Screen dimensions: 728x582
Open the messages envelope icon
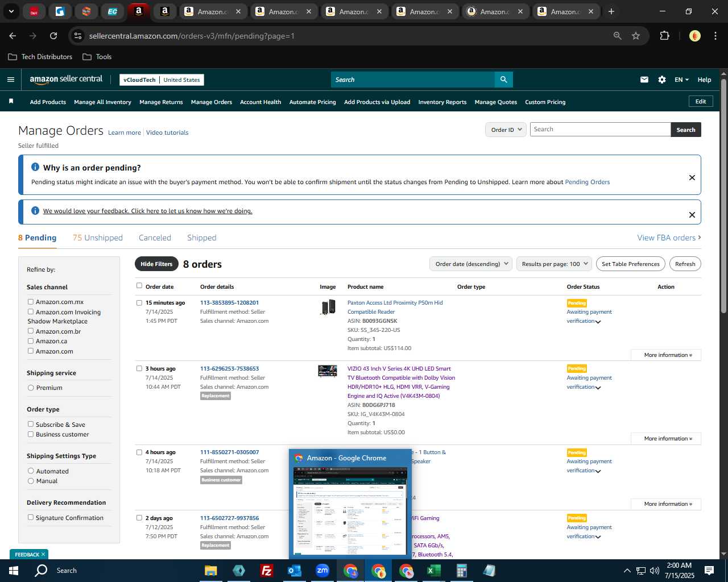644,80
